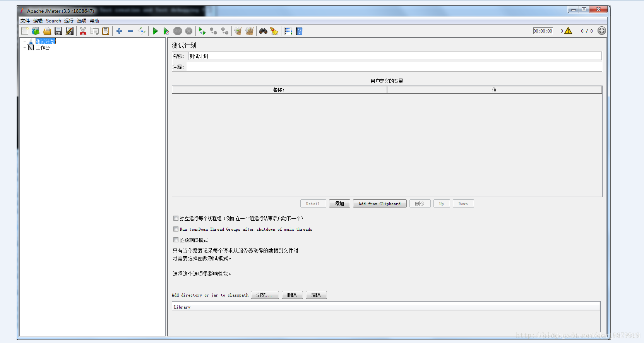Select 测试计划 node in tree
This screenshot has height=343, width=644.
pos(46,41)
